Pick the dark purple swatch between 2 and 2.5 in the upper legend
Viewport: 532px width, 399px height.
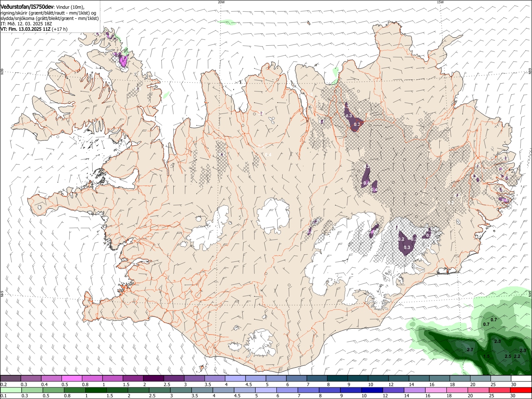(x=153, y=379)
